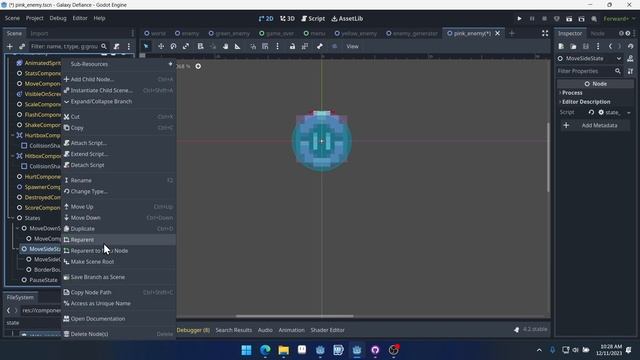The image size is (640, 360).
Task: Revert the Script property
Action: coord(591,112)
